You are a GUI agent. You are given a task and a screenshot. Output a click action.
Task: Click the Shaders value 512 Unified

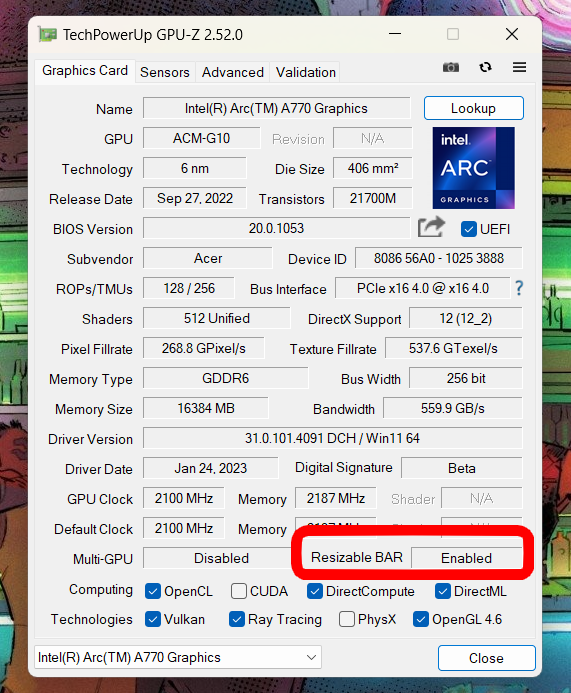click(x=217, y=319)
